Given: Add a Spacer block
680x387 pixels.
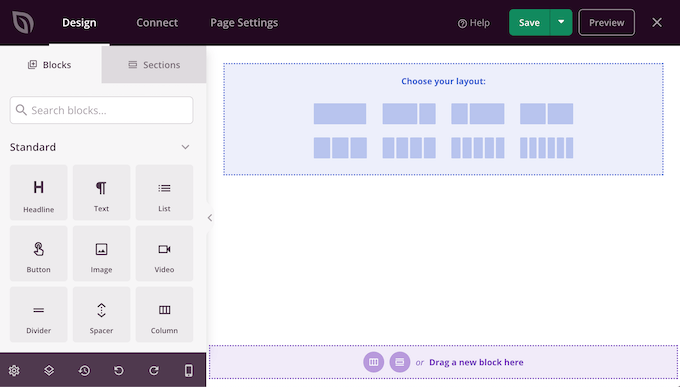Looking at the screenshot, I should click(x=101, y=315).
